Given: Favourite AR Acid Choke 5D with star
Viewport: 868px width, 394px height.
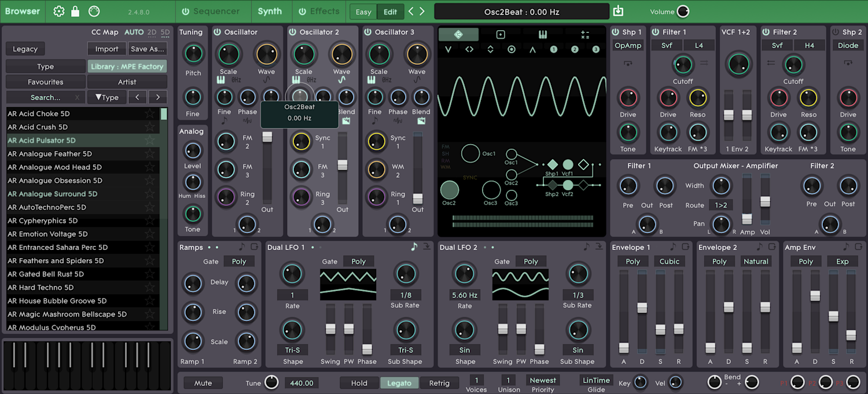Looking at the screenshot, I should click(150, 113).
